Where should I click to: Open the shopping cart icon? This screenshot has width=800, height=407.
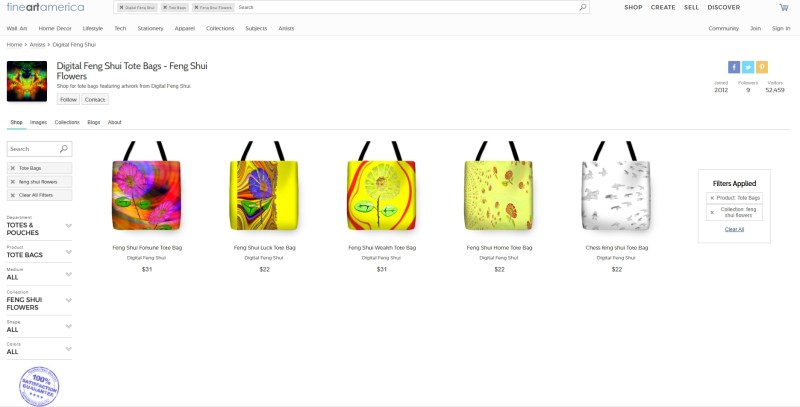[783, 7]
